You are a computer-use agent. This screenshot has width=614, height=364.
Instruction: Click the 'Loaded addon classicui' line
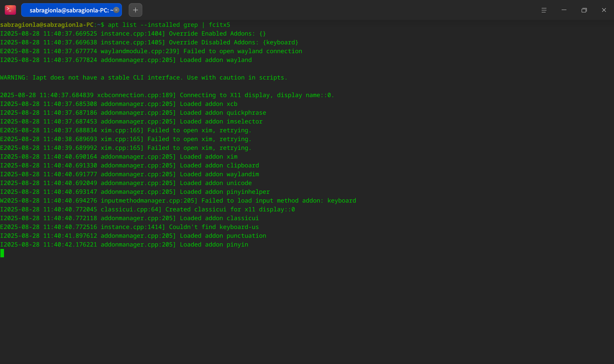(x=130, y=219)
